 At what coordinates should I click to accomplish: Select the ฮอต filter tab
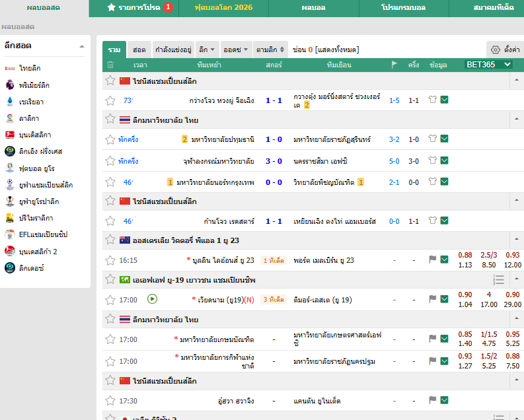point(139,50)
